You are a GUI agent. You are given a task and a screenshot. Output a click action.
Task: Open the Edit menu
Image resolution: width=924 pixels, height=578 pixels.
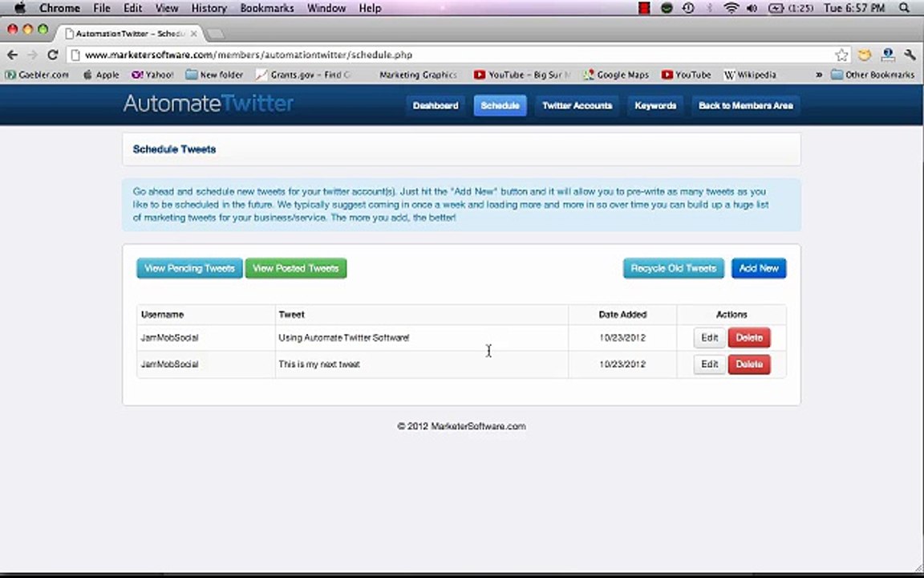pos(132,8)
